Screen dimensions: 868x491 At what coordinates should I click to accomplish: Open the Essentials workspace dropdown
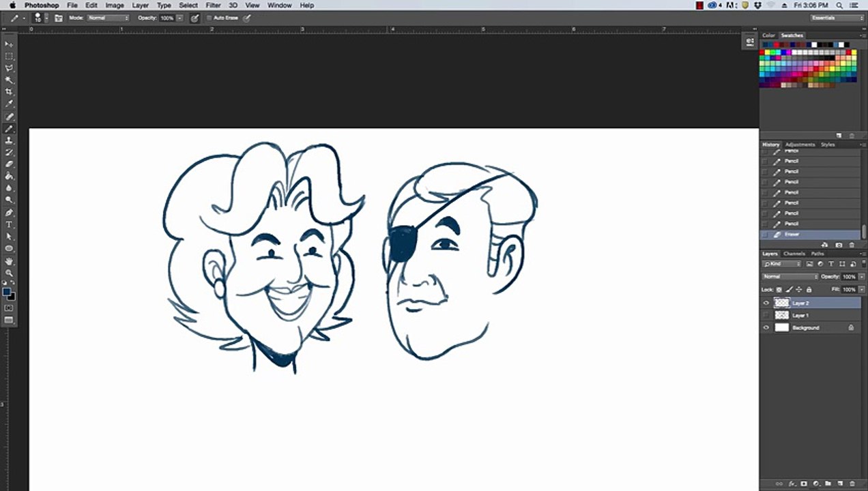click(x=837, y=18)
